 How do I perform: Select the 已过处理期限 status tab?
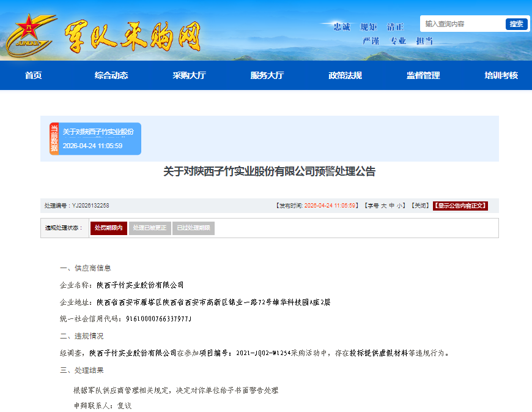193,228
